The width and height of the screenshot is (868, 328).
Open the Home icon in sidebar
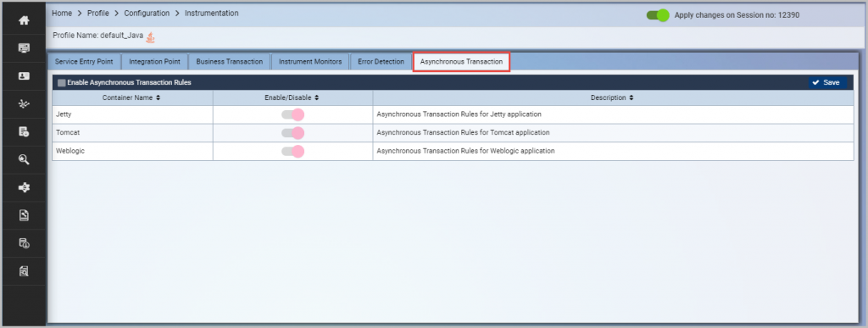click(x=24, y=20)
